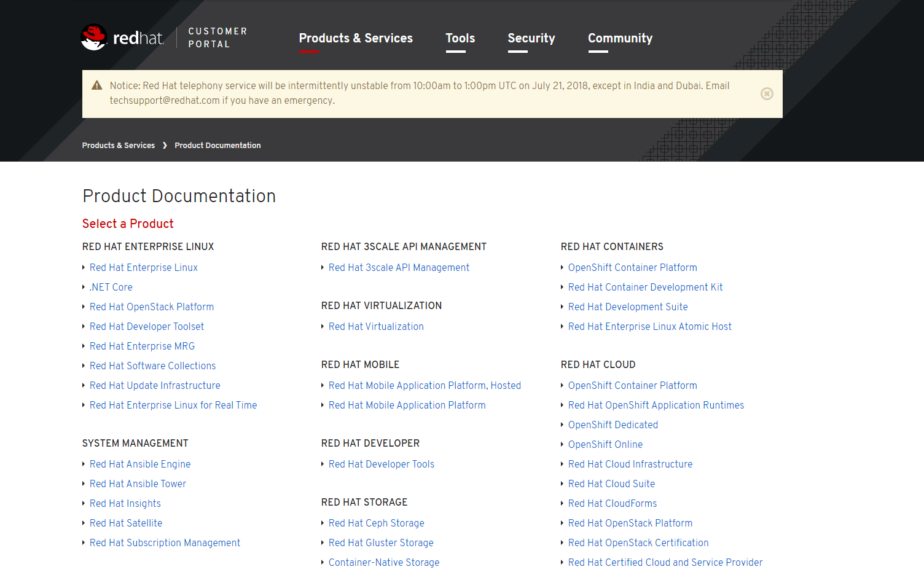Viewport: 924px width, 572px height.
Task: Go to Products & Services breadcrumb
Action: (119, 146)
